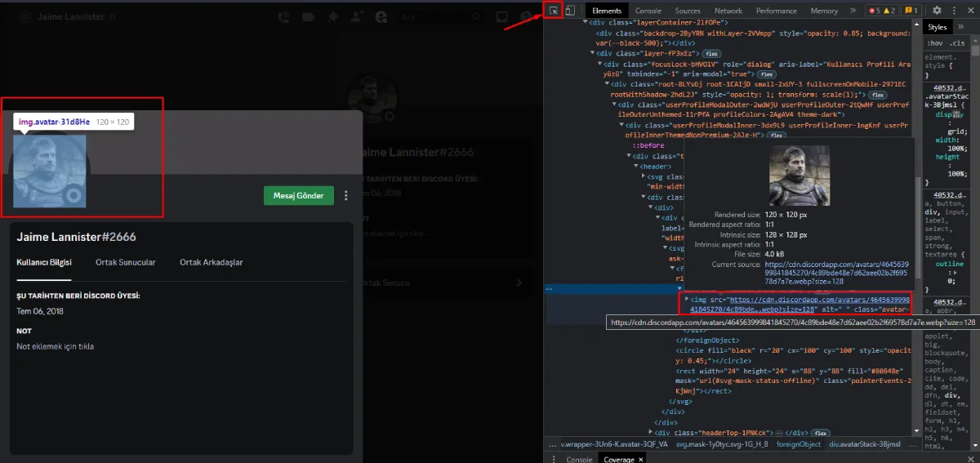Open profile more options three-dot menu
The height and width of the screenshot is (463, 980).
[x=346, y=195]
